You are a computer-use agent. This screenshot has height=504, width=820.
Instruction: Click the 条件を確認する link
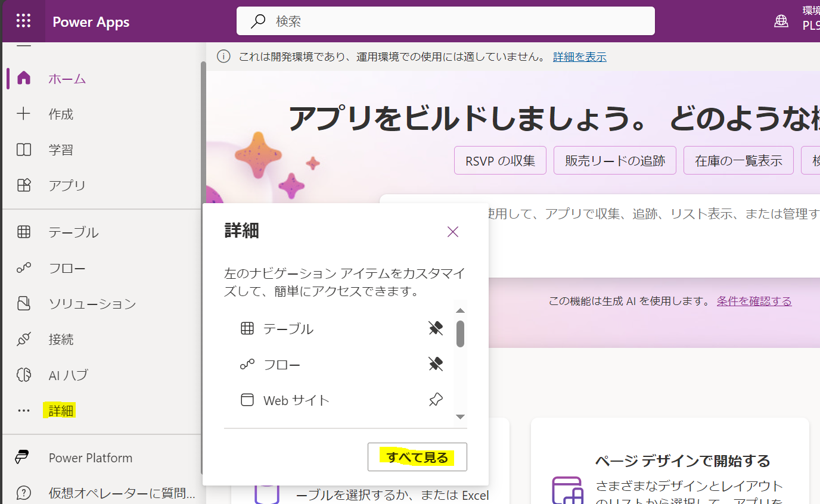[754, 301]
